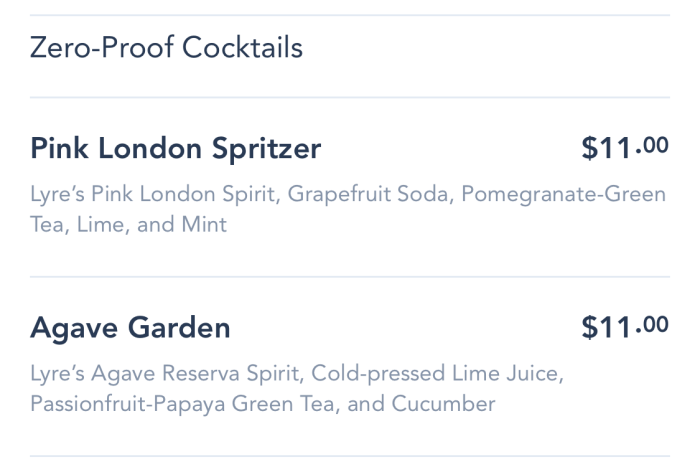Click the word "Garden" in the title
Image resolution: width=700 pixels, height=467 pixels.
point(180,327)
